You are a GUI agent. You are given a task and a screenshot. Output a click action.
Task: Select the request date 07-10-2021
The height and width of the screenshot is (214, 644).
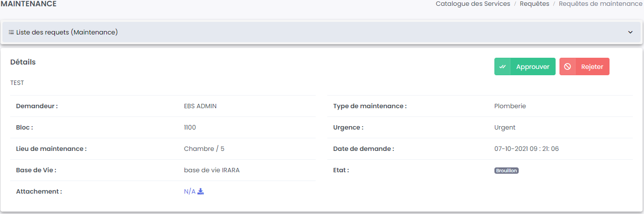click(x=526, y=149)
